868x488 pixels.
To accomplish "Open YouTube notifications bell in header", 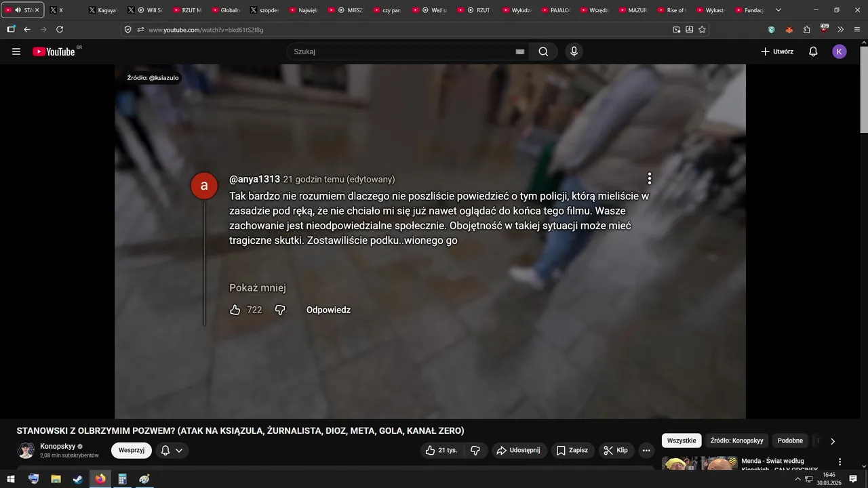I will point(813,52).
